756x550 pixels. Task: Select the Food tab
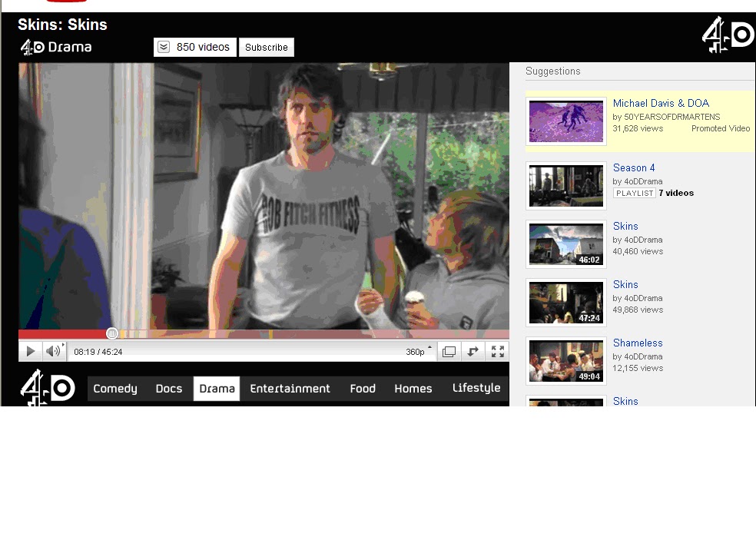[x=363, y=389]
